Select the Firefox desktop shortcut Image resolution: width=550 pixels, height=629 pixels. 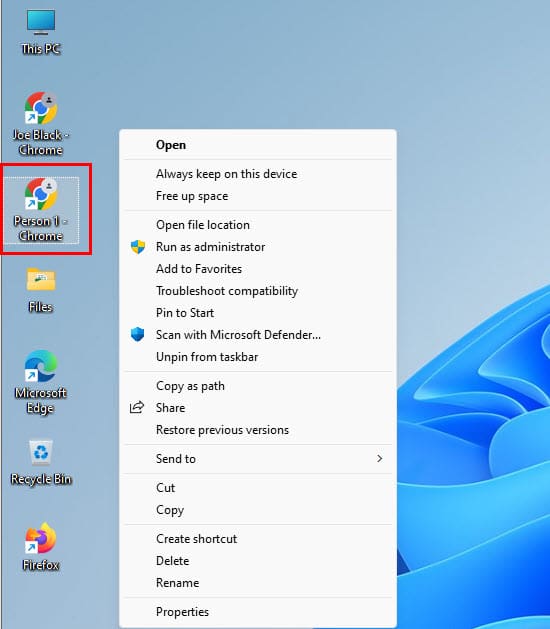(41, 547)
